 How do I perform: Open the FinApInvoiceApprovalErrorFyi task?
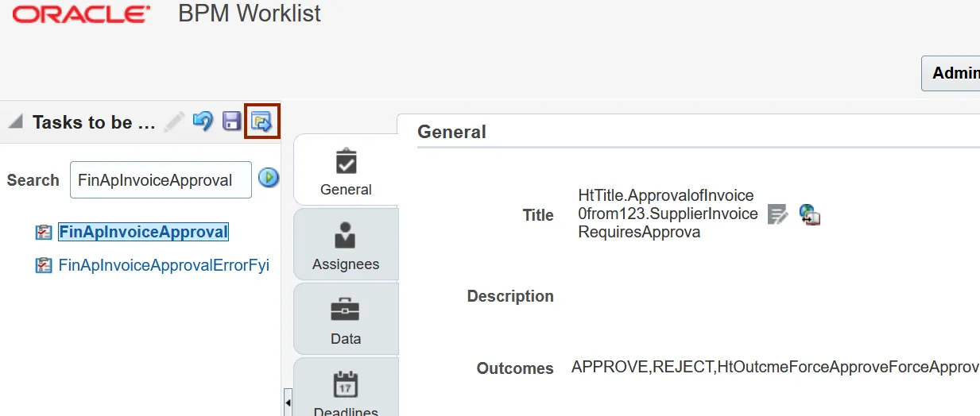pos(164,265)
